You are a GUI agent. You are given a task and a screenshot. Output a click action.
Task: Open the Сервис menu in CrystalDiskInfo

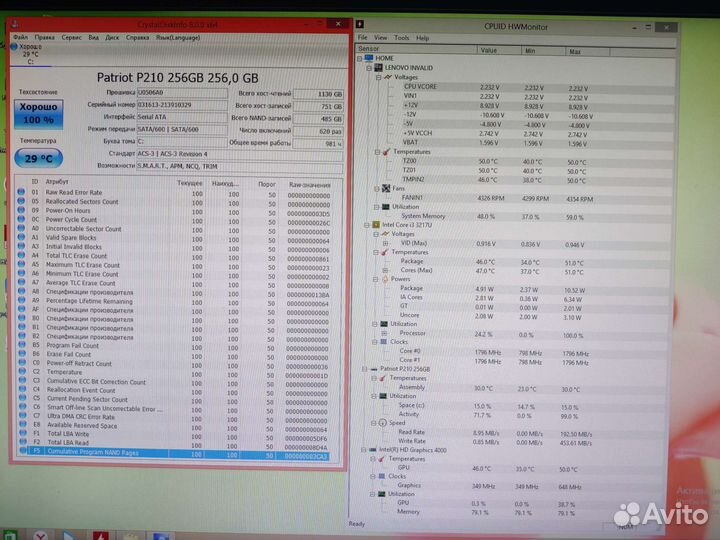coord(72,37)
